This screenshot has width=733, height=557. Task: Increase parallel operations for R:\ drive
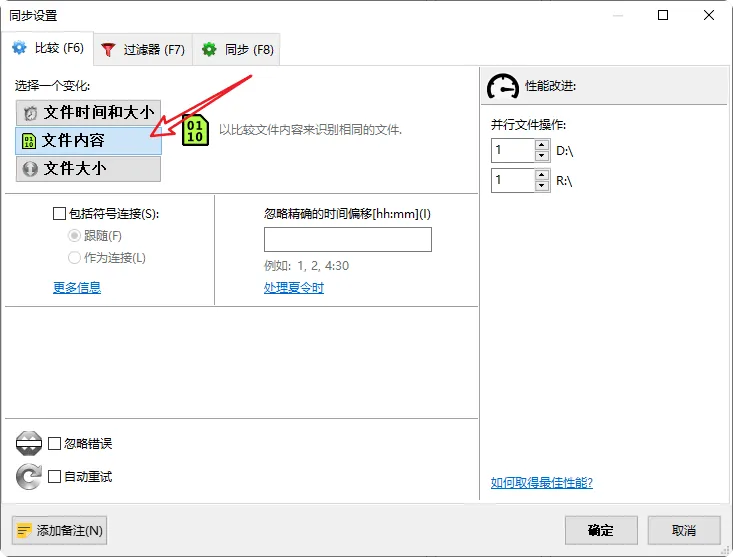point(541,175)
